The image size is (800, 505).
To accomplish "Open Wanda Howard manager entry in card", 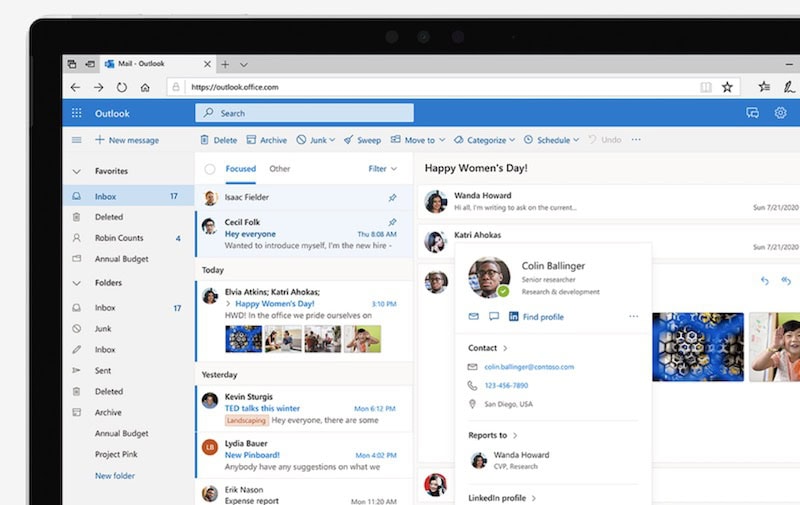I will [510, 460].
